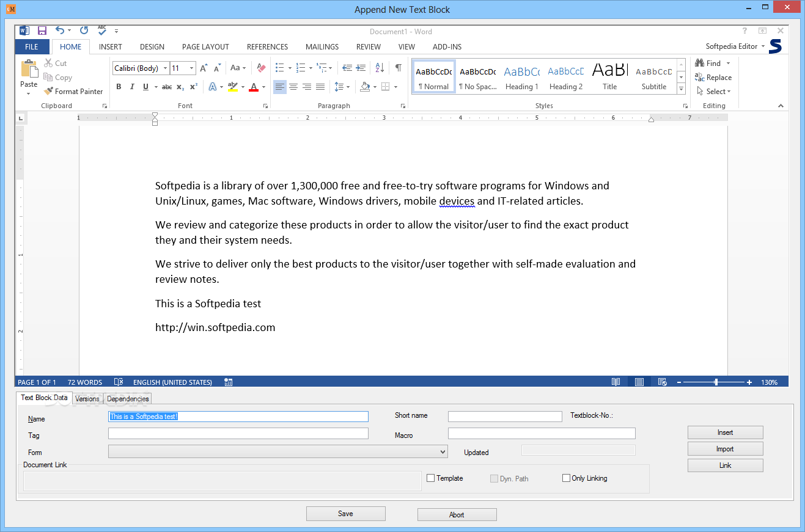Open Change Case dropdown
The image size is (805, 532).
click(238, 68)
